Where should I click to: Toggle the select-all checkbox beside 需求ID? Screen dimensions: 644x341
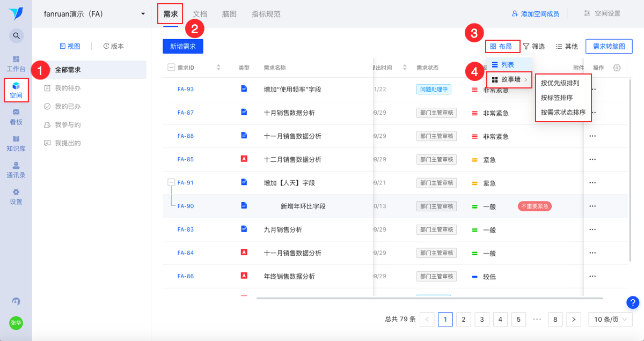[171, 68]
